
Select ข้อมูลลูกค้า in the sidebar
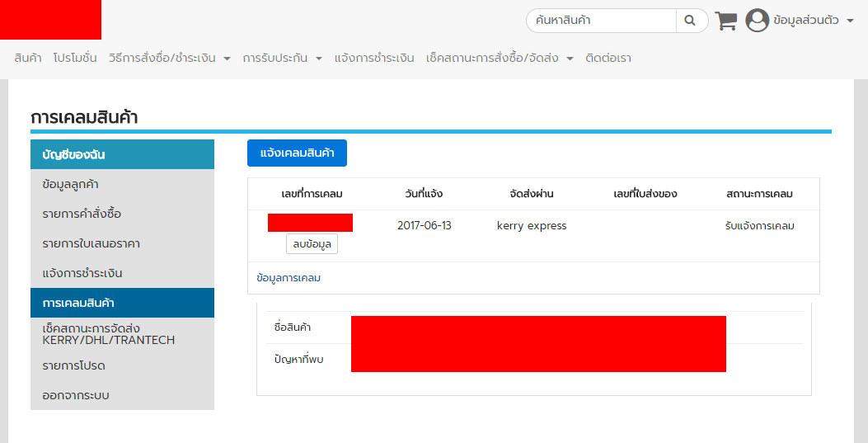(x=122, y=185)
